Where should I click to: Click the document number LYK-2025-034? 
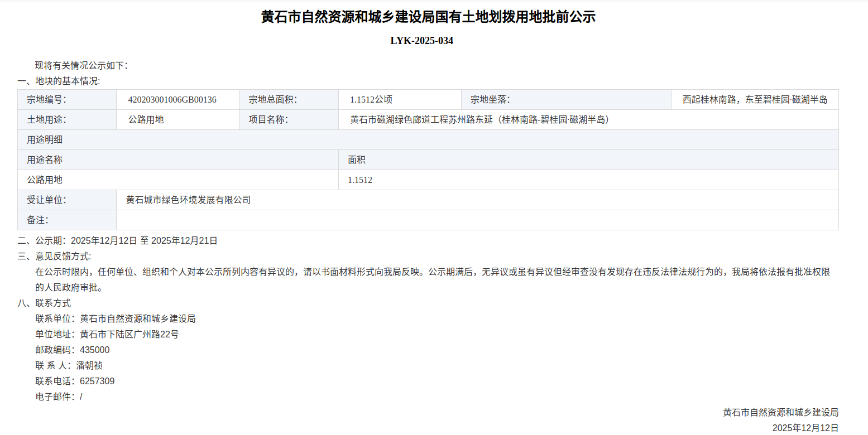[x=421, y=41]
